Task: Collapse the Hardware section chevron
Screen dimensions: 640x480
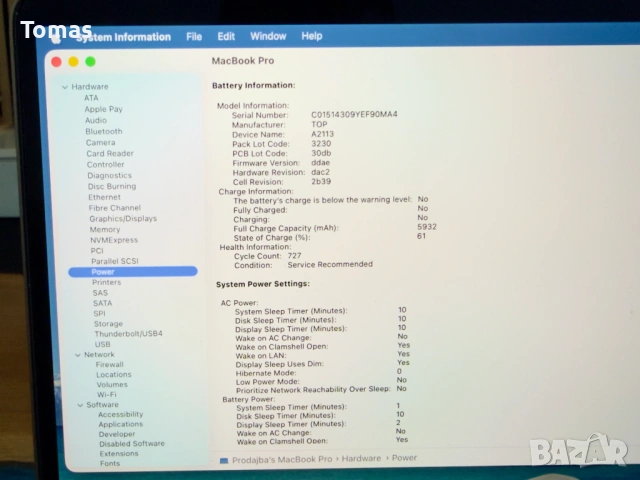Action: tap(64, 87)
